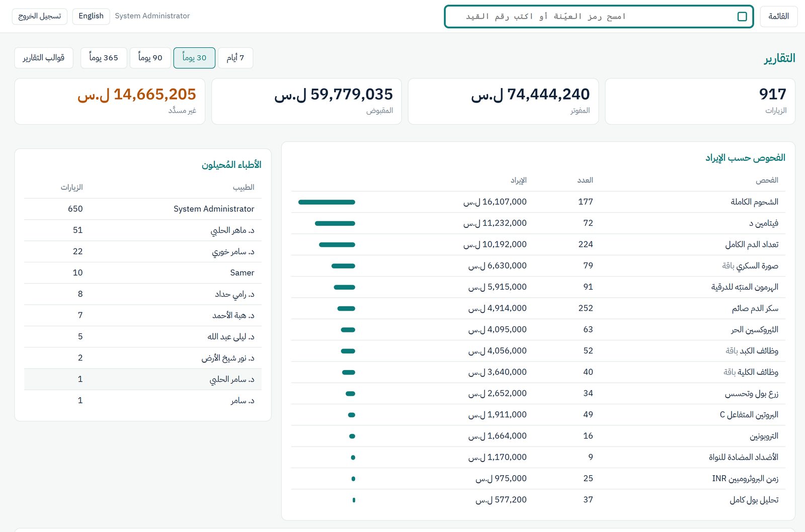The height and width of the screenshot is (532, 805).
Task: Select the 365 يوماً range tab
Action: 104,58
